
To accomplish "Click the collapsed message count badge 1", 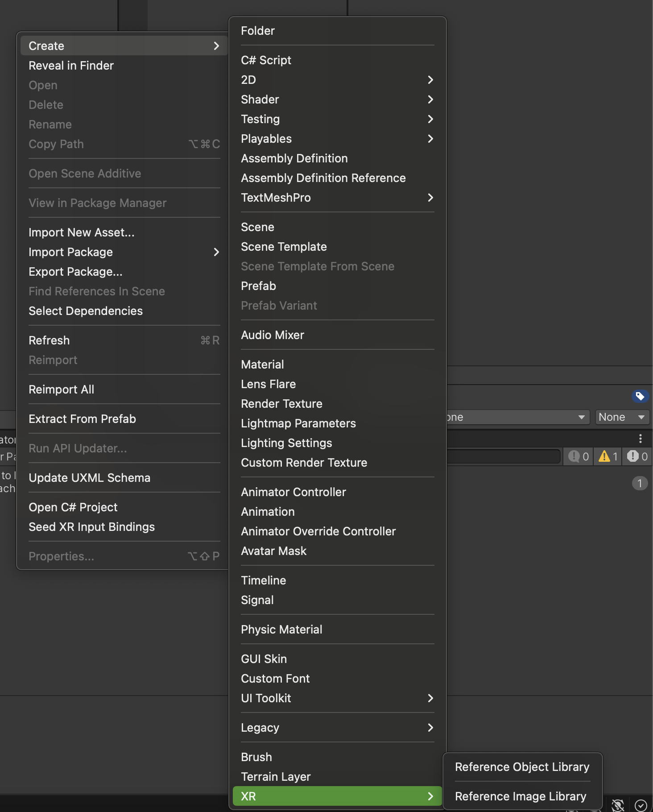I will (640, 483).
